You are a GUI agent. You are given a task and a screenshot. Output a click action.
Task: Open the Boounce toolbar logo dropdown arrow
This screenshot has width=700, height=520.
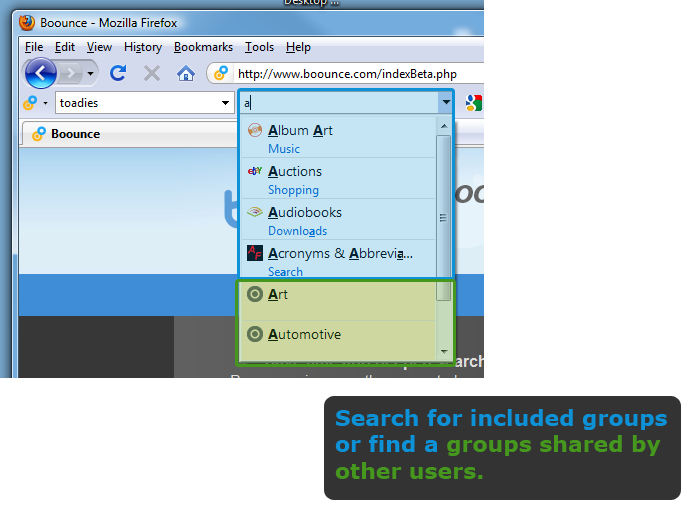[x=45, y=103]
